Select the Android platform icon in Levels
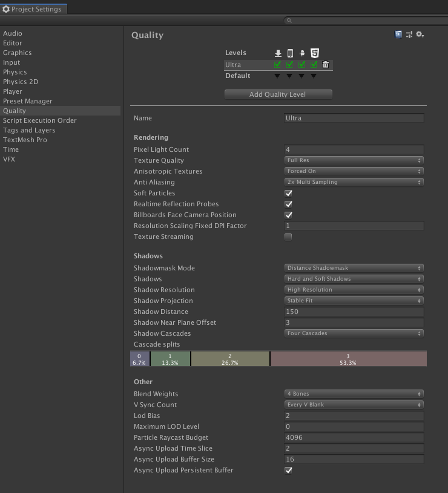448x493 pixels. [x=302, y=53]
